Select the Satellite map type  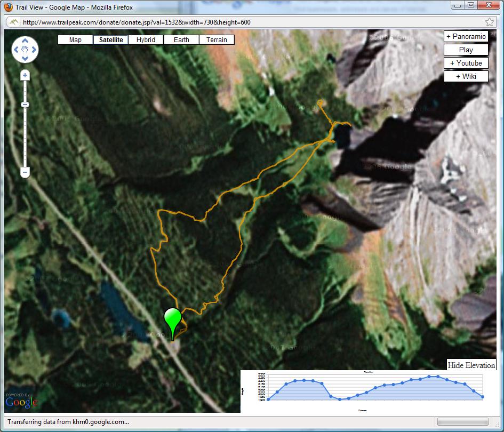pos(110,40)
